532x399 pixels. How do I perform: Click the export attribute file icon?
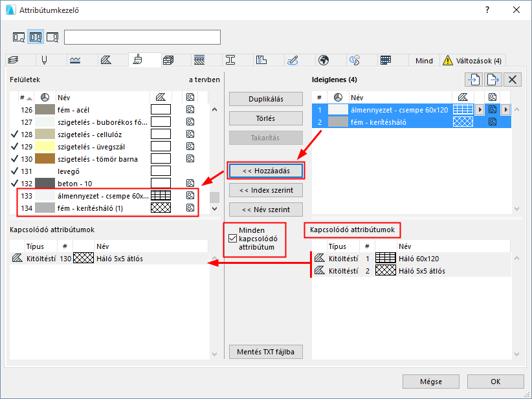[493, 80]
